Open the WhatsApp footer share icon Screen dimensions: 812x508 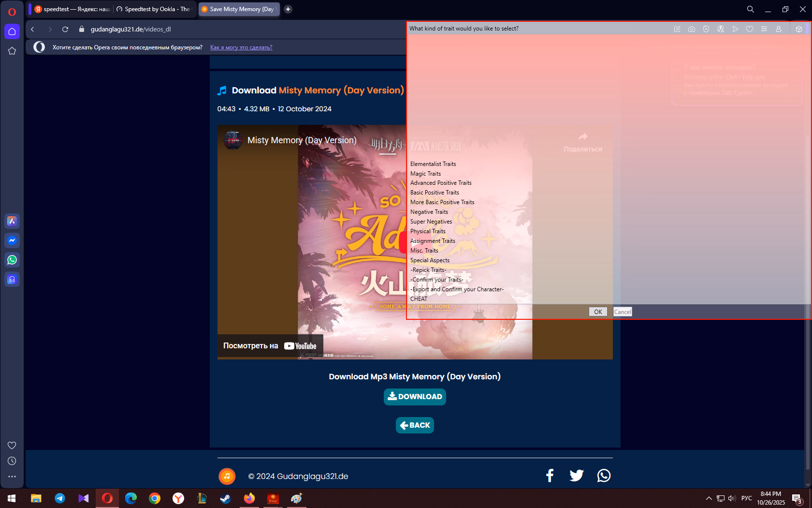tap(604, 476)
